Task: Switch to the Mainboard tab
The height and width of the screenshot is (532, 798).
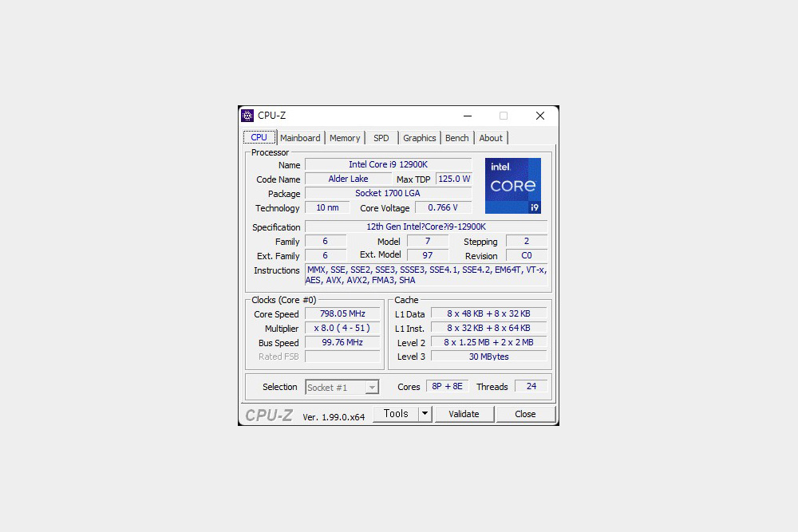Action: (x=300, y=138)
